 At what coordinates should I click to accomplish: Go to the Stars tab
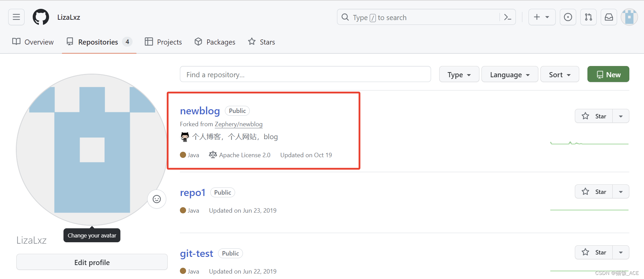tap(262, 42)
